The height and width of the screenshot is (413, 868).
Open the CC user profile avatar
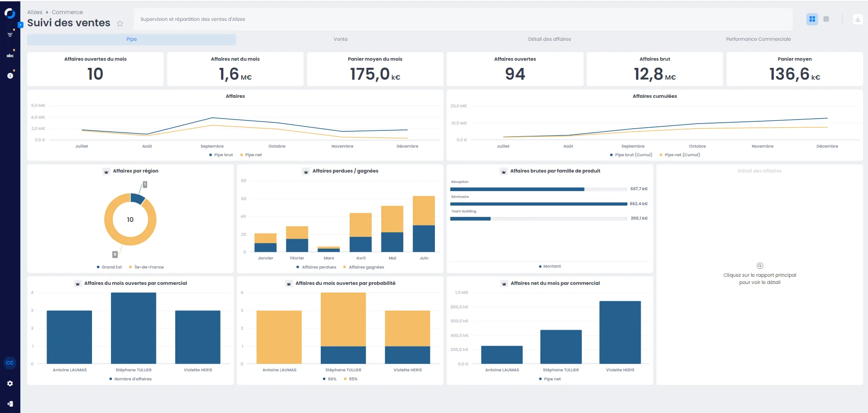click(x=10, y=363)
